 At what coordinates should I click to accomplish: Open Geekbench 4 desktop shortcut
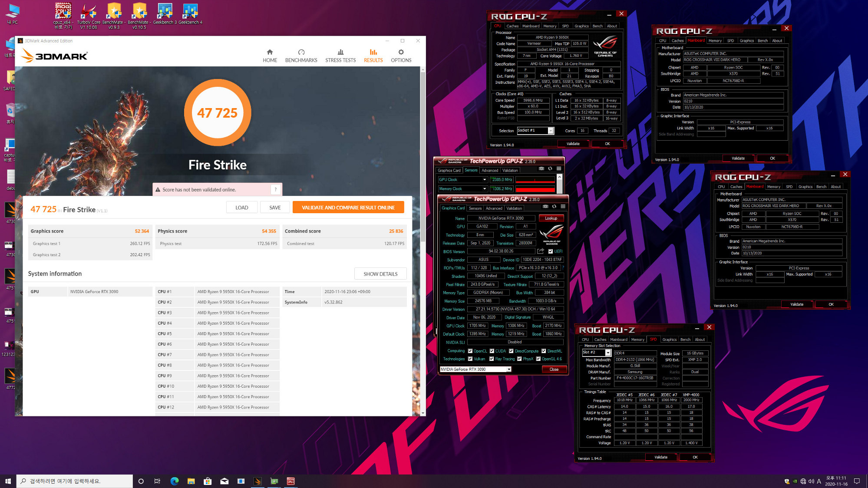click(190, 14)
